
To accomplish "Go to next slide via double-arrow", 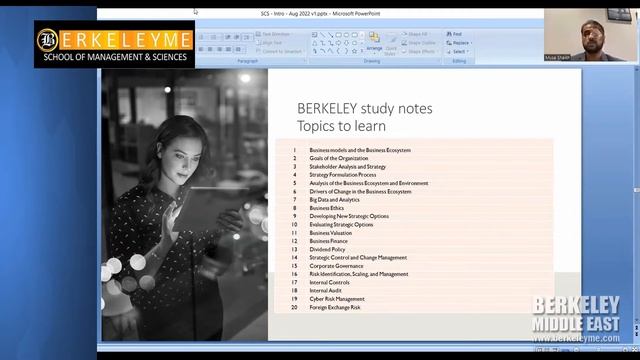I will point(637,334).
